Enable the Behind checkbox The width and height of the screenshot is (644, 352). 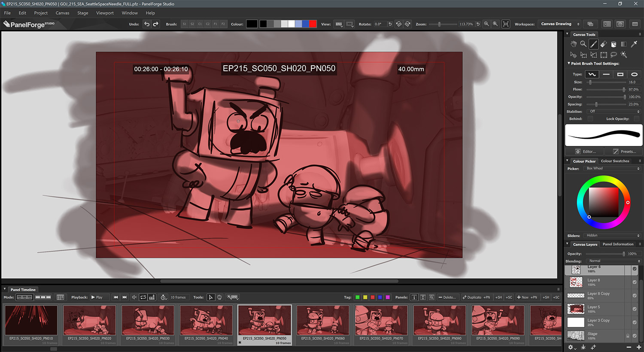(590, 119)
